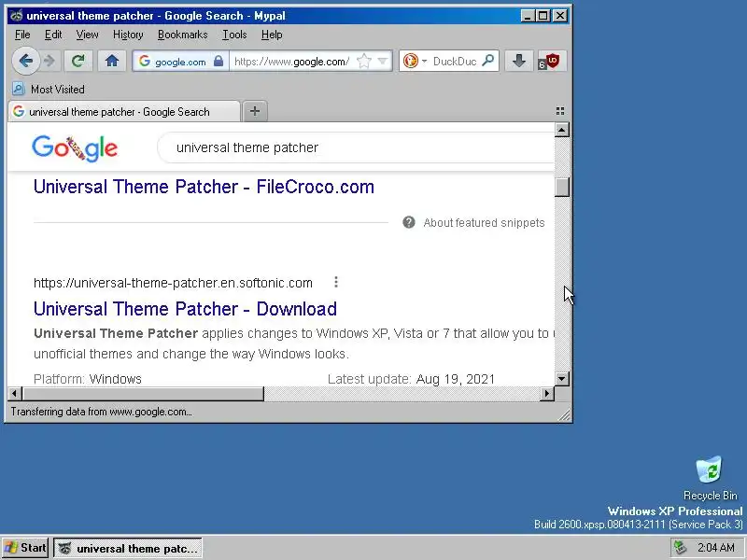This screenshot has width=747, height=560.
Task: Click the question mark featured snippets icon
Action: [409, 222]
